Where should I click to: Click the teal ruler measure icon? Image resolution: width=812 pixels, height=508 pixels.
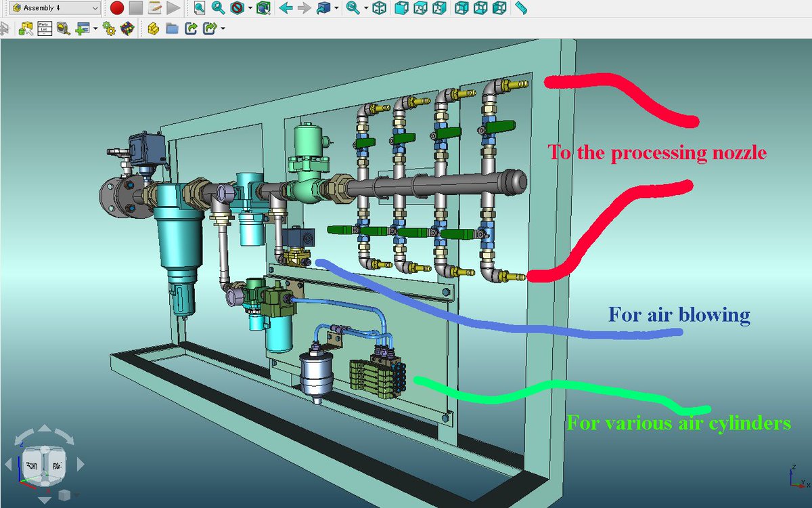click(520, 8)
